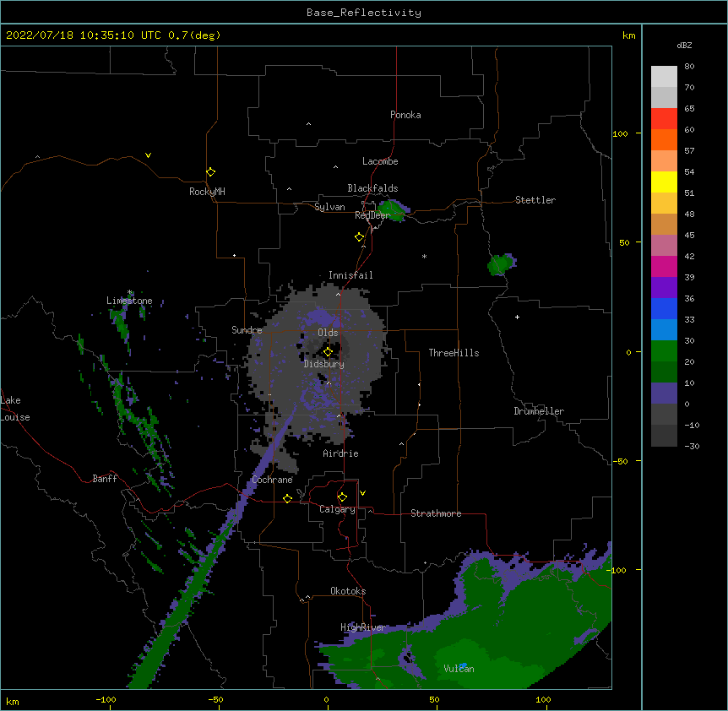Image resolution: width=728 pixels, height=711 pixels.
Task: Click the green radar echo south of Stettler
Action: tap(501, 264)
